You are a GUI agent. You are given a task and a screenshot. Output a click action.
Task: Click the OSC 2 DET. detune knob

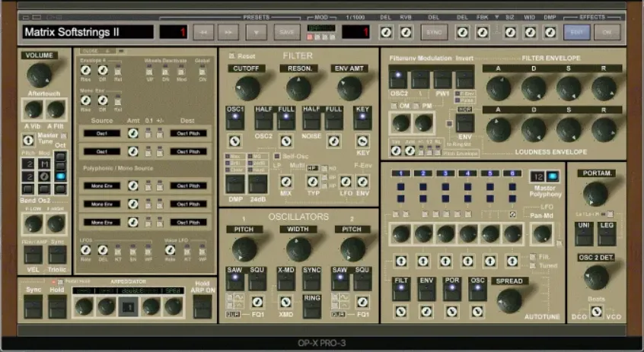point(596,277)
